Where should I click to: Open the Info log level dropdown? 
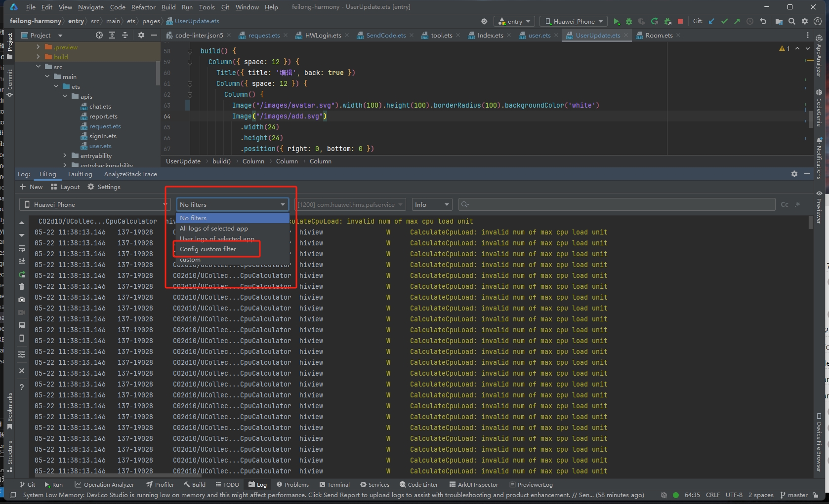tap(433, 204)
